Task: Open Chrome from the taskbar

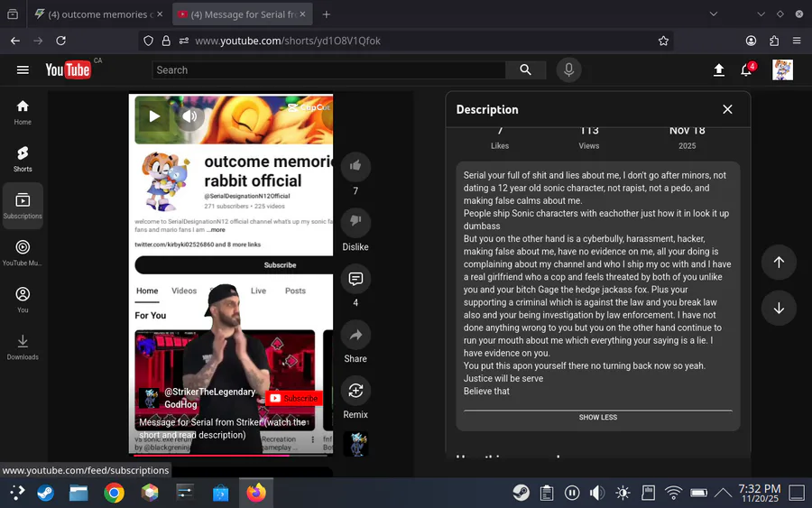Action: pyautogui.click(x=114, y=493)
